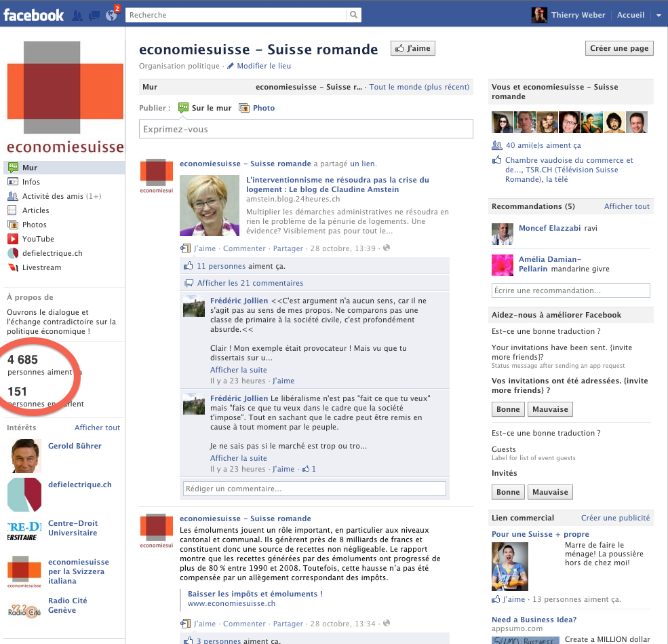Open 40 ami(e)s aiment ça link
This screenshot has width=668, height=644.
(x=543, y=145)
